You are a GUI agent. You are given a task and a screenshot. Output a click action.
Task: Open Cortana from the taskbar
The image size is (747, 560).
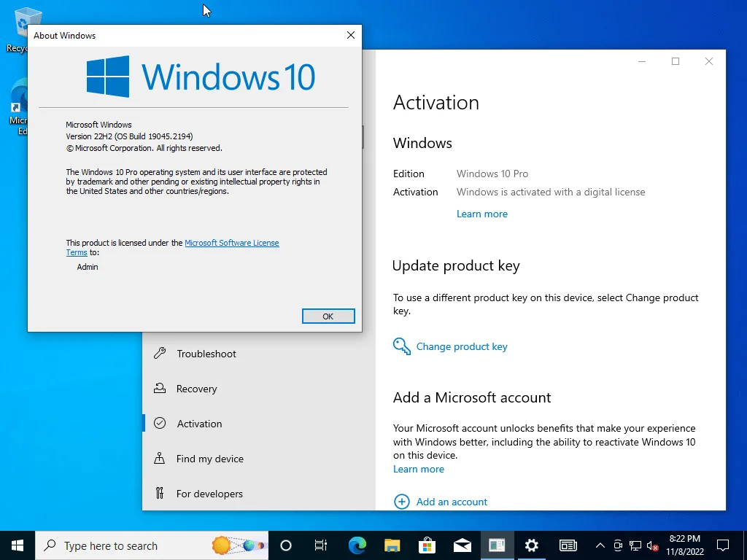[x=286, y=545]
